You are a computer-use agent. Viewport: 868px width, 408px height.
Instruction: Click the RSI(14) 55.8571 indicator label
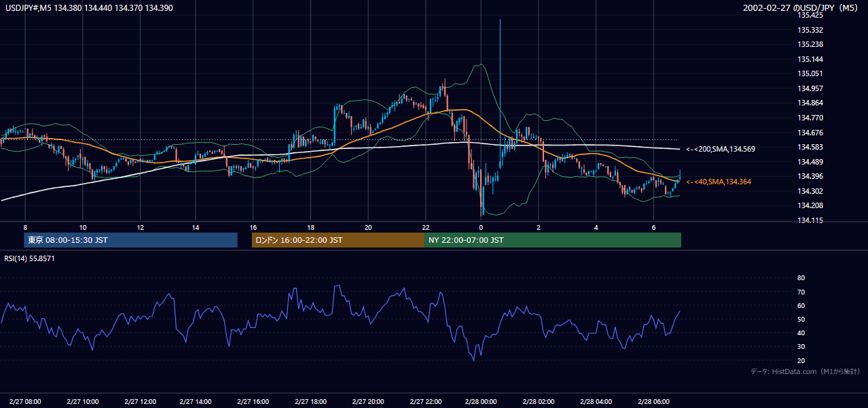[x=29, y=258]
